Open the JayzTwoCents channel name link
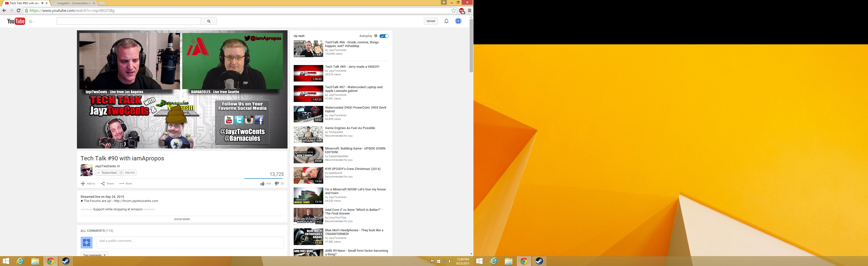Viewport: 868px width, 266px height. tap(105, 166)
